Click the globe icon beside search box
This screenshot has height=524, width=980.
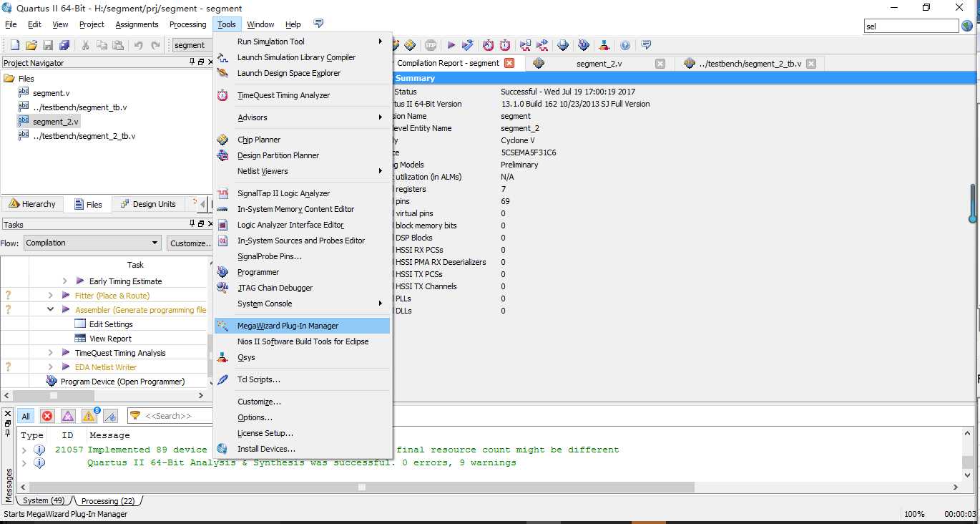click(967, 26)
